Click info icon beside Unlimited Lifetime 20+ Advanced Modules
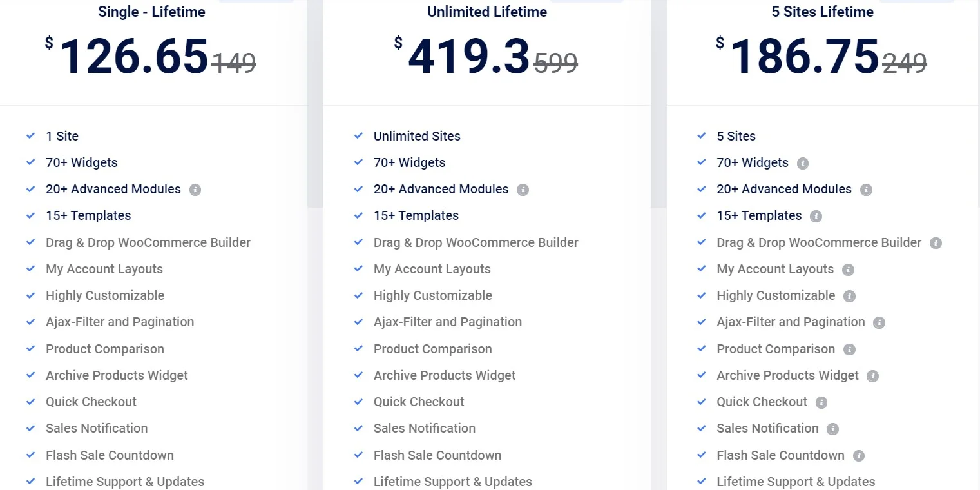This screenshot has height=490, width=980. pyautogui.click(x=523, y=190)
